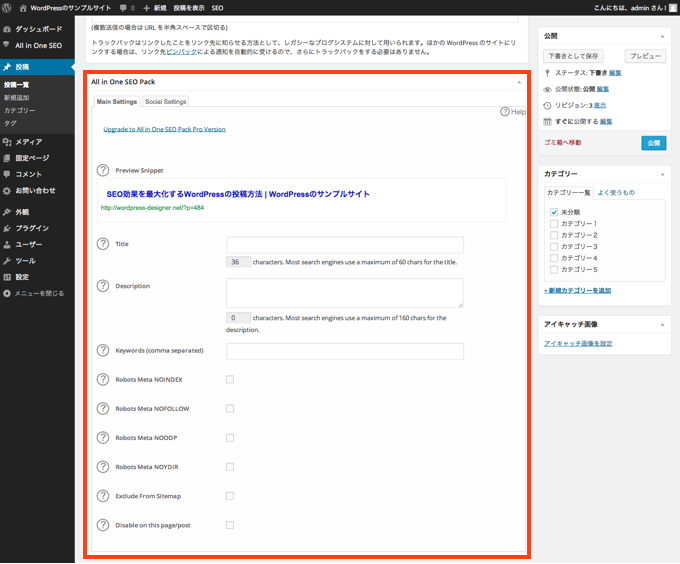This screenshot has width=680, height=564.
Task: Click the Contact gear icon in sidebar
Action: [7, 190]
